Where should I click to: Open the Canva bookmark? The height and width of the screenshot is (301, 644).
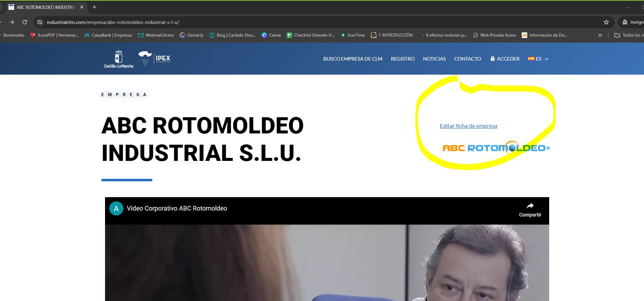[x=271, y=35]
